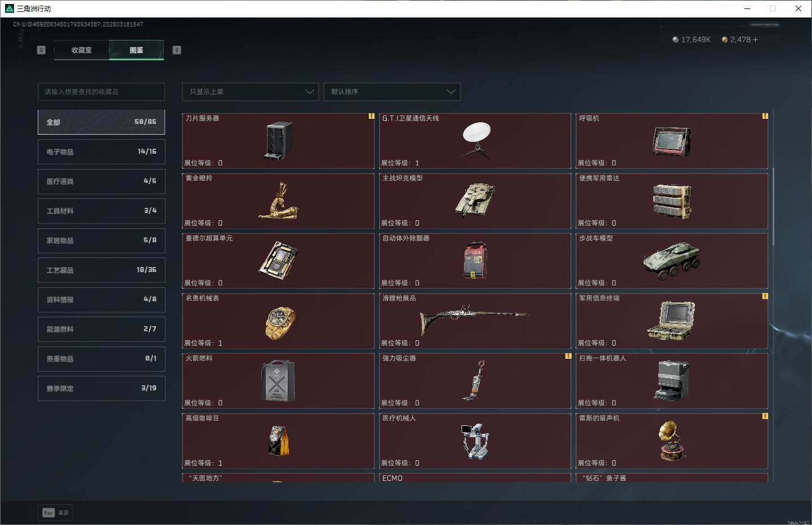Select the 医疗机械人 medical robot image

pos(475,441)
